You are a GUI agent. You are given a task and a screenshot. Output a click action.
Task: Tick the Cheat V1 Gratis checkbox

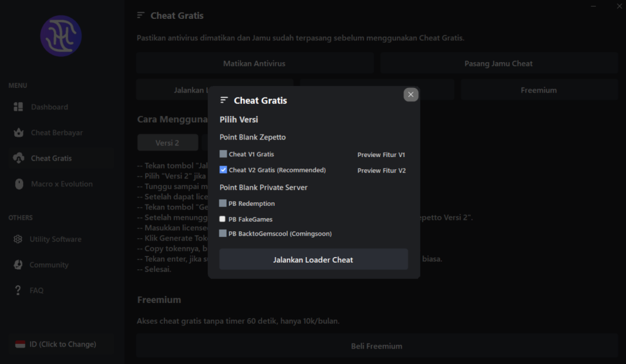point(223,155)
